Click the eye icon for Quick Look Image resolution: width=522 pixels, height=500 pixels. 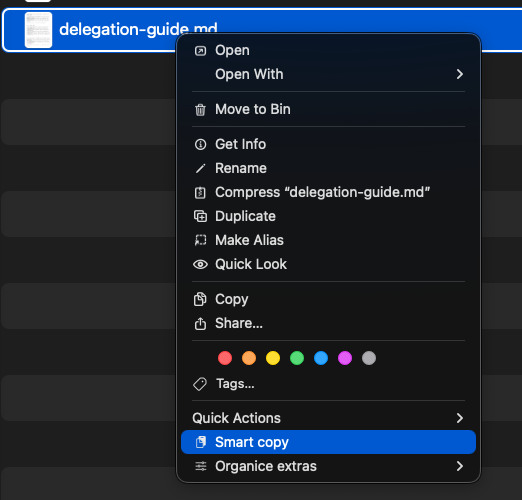point(200,264)
